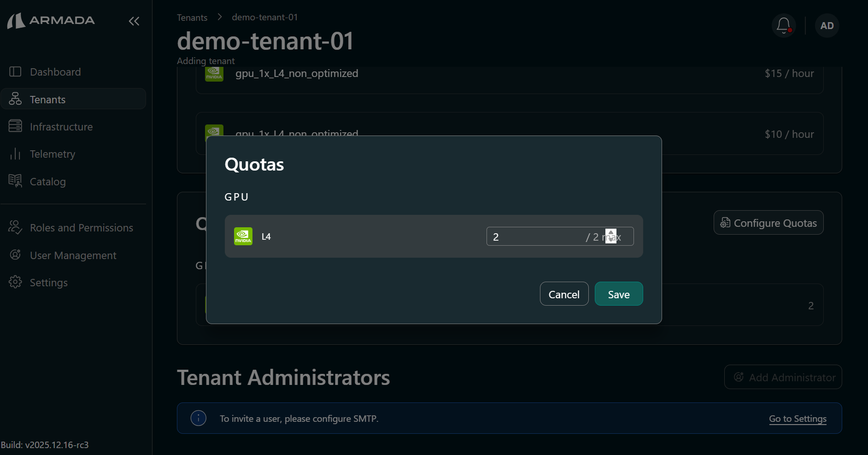Collapse the sidebar with the chevron
Viewport: 868px width, 455px height.
click(134, 21)
